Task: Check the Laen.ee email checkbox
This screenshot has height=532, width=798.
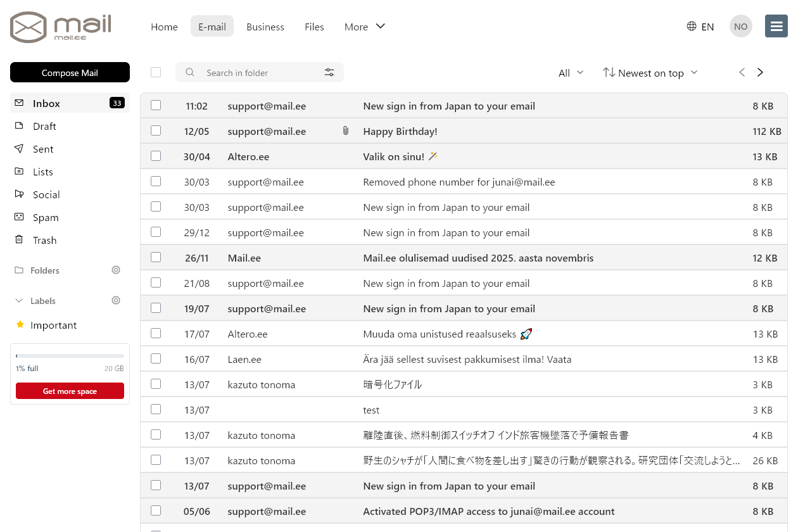Action: pos(156,358)
